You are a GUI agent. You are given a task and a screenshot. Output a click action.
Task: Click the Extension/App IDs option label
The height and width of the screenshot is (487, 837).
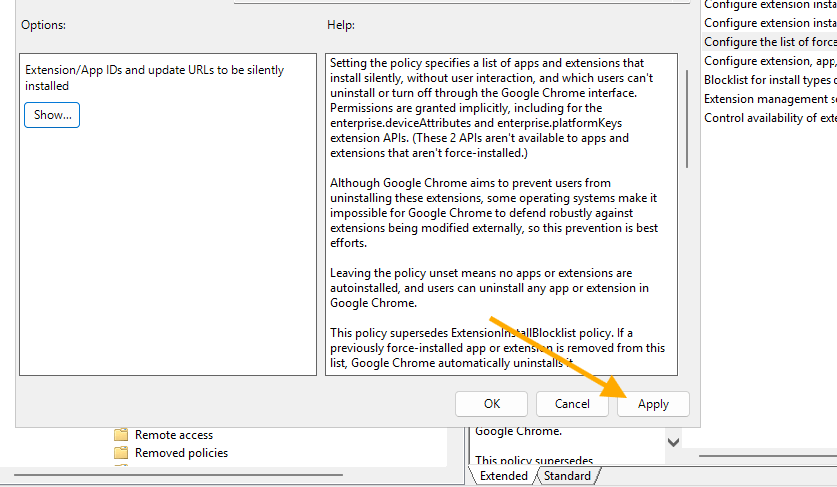pos(153,78)
